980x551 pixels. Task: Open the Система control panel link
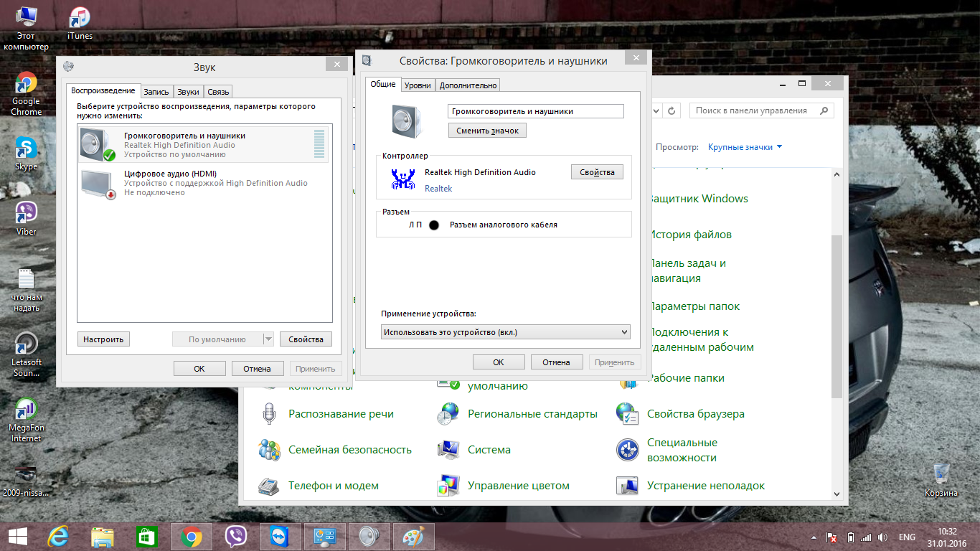tap(489, 450)
